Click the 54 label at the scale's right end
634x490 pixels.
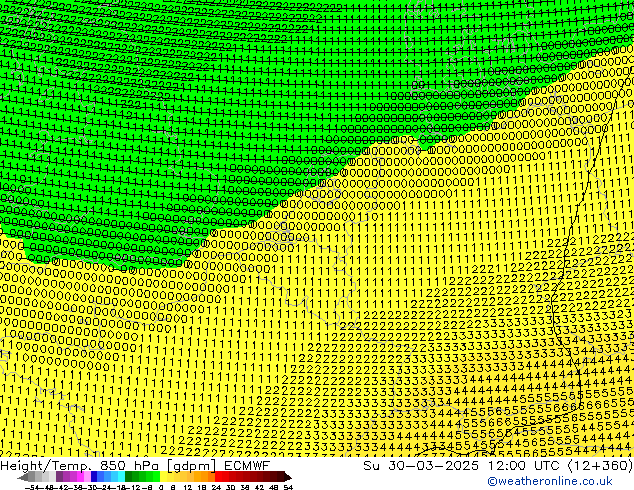[x=288, y=486]
